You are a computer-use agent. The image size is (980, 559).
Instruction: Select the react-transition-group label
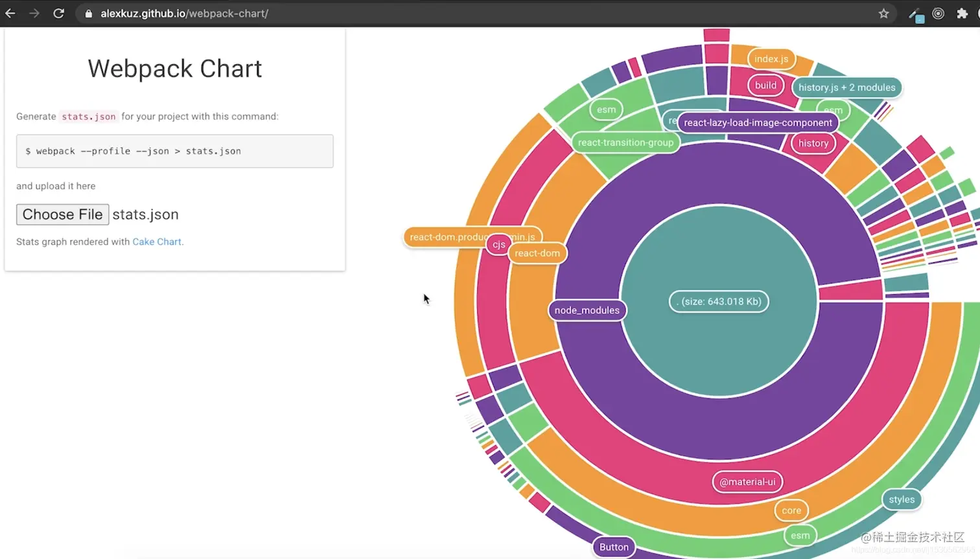pyautogui.click(x=625, y=143)
